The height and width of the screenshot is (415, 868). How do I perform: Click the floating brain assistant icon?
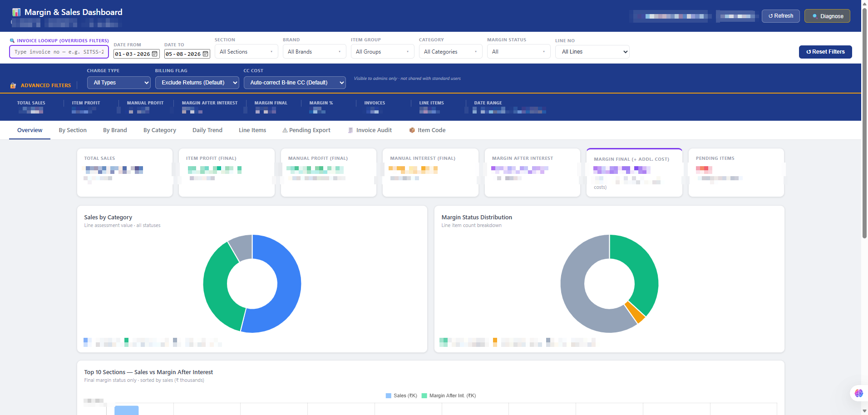(x=858, y=393)
